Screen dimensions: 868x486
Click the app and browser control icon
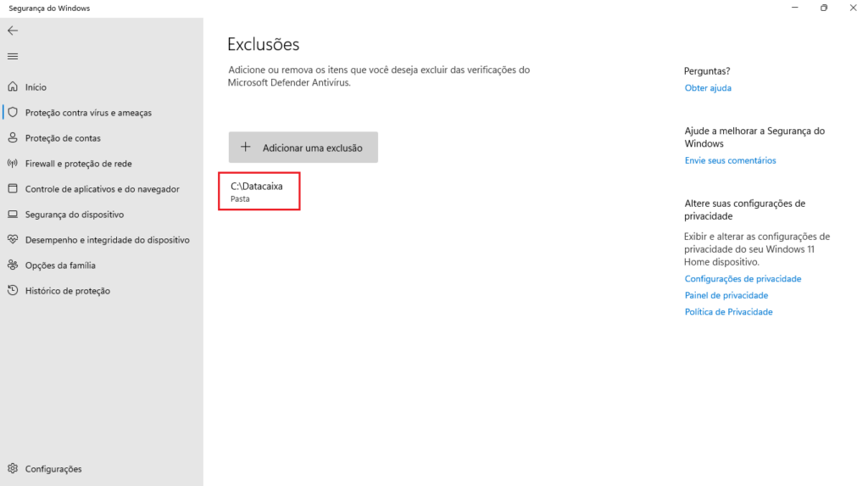tap(13, 189)
